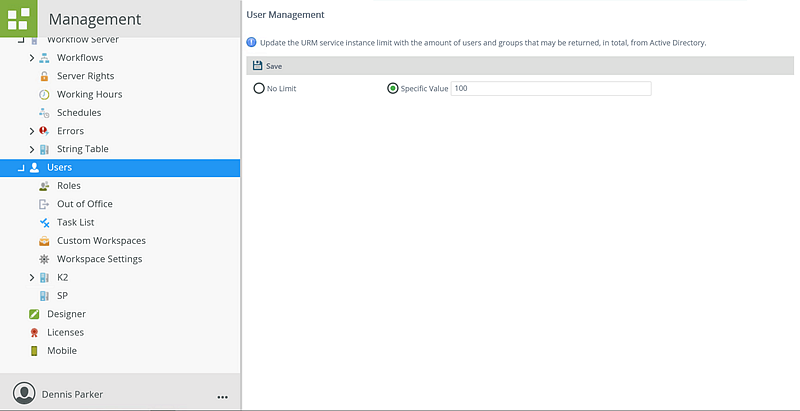Open the Out of Office item
The width and height of the screenshot is (800, 411).
84,204
